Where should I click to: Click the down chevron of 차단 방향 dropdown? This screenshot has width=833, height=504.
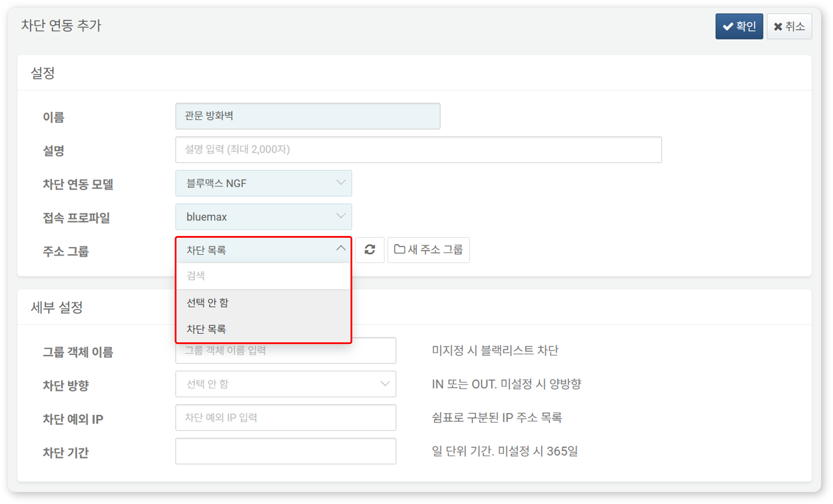click(x=385, y=384)
